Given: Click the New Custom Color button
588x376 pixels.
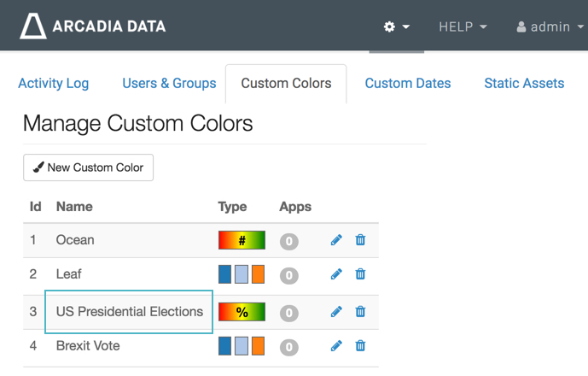Looking at the screenshot, I should (x=89, y=167).
